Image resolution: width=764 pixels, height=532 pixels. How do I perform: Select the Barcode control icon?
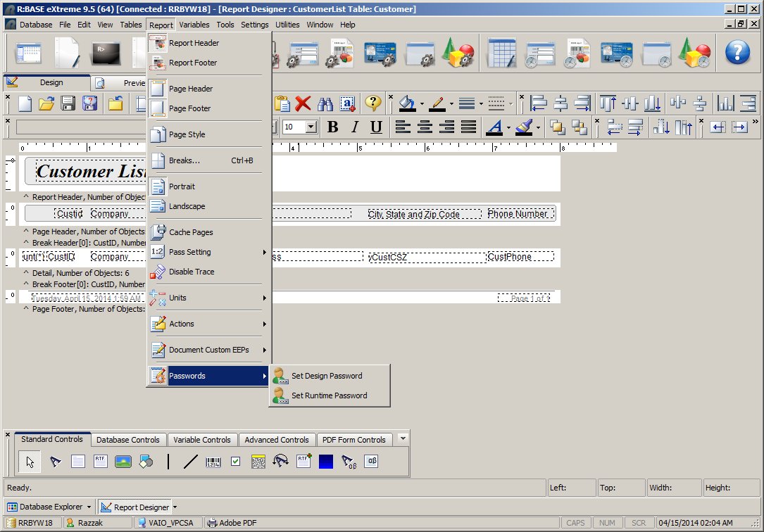(x=213, y=462)
